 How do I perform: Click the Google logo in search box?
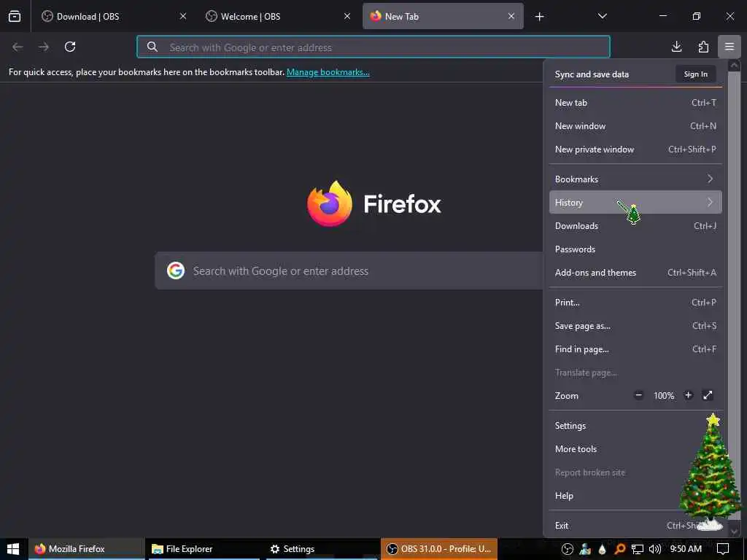pyautogui.click(x=176, y=271)
